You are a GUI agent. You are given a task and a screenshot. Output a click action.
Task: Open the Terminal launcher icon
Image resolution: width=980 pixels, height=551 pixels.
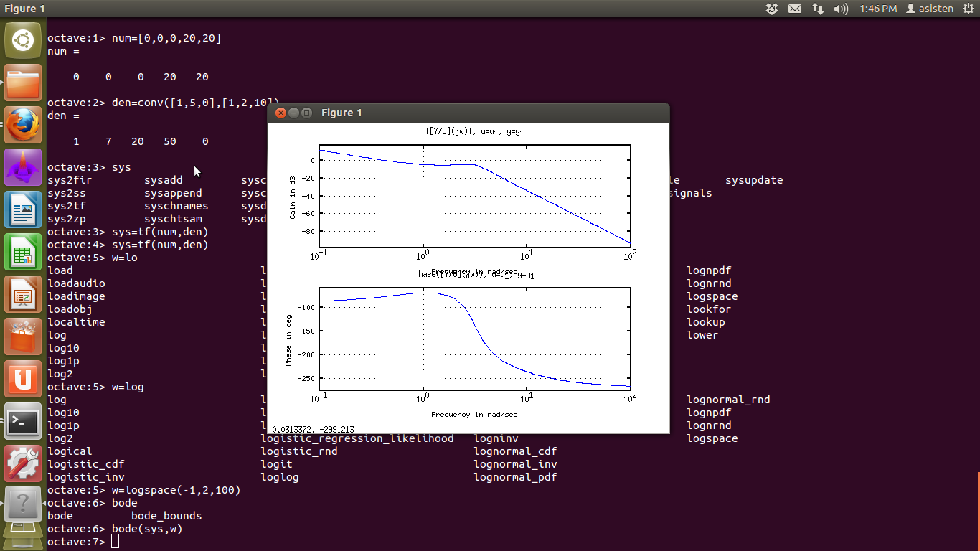pos(22,421)
